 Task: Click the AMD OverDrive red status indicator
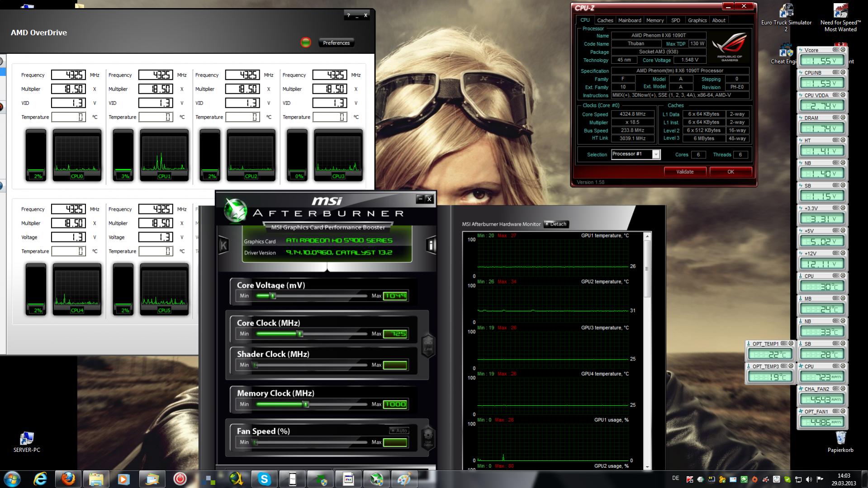(306, 43)
